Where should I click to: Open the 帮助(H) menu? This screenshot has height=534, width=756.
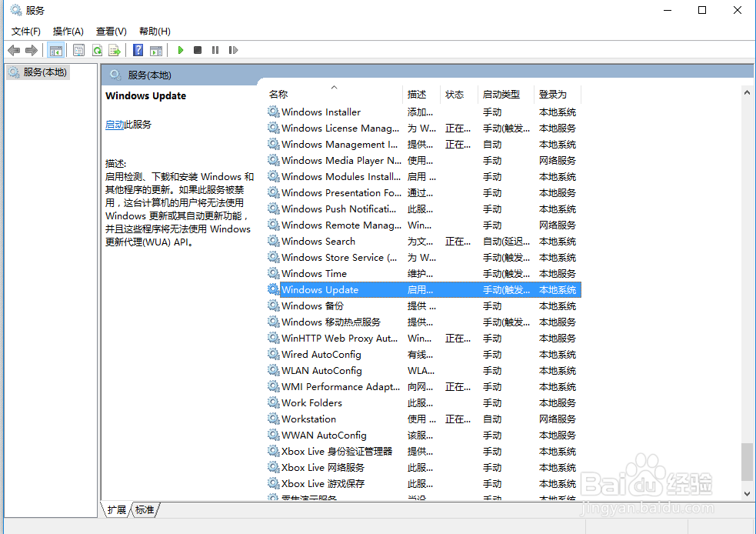pyautogui.click(x=155, y=32)
